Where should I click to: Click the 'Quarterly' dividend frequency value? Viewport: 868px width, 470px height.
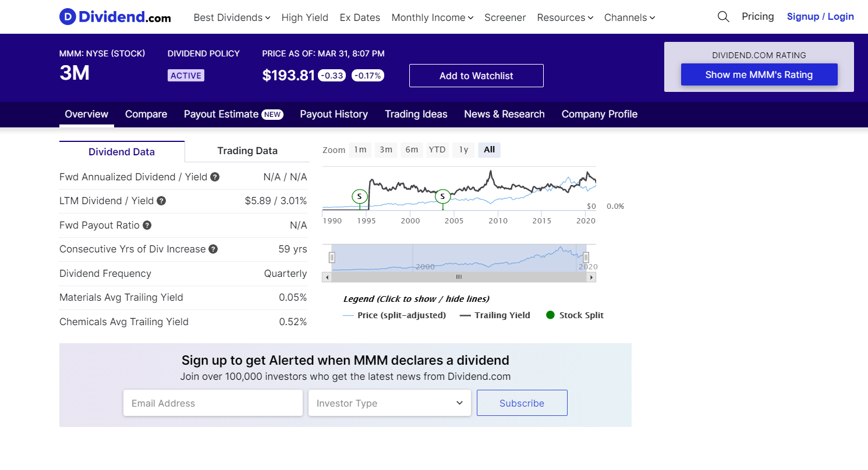(285, 273)
